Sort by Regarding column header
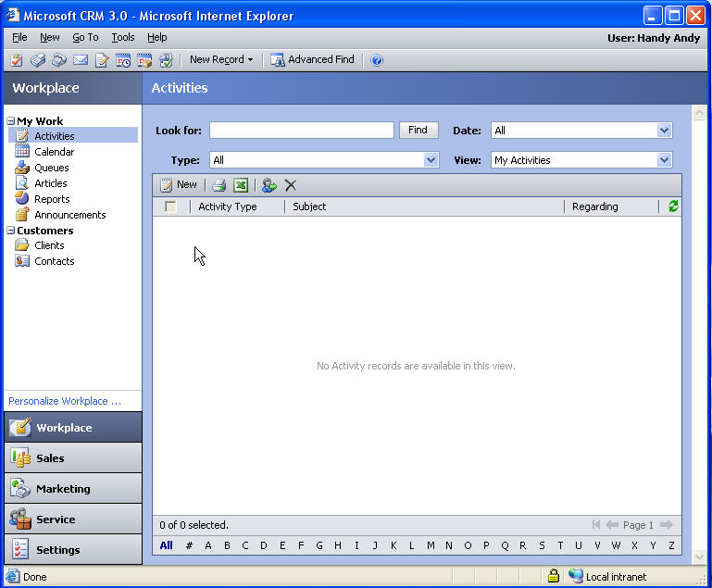Viewport: 712px width, 588px height. (594, 206)
